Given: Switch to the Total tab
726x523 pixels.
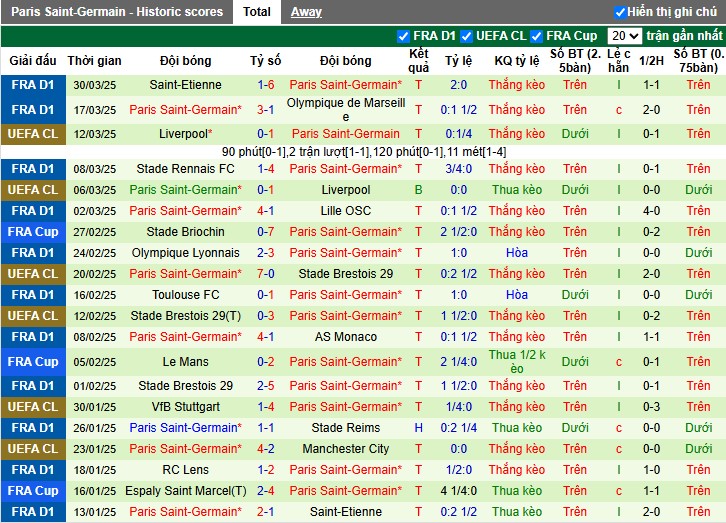Looking at the screenshot, I should [x=257, y=12].
